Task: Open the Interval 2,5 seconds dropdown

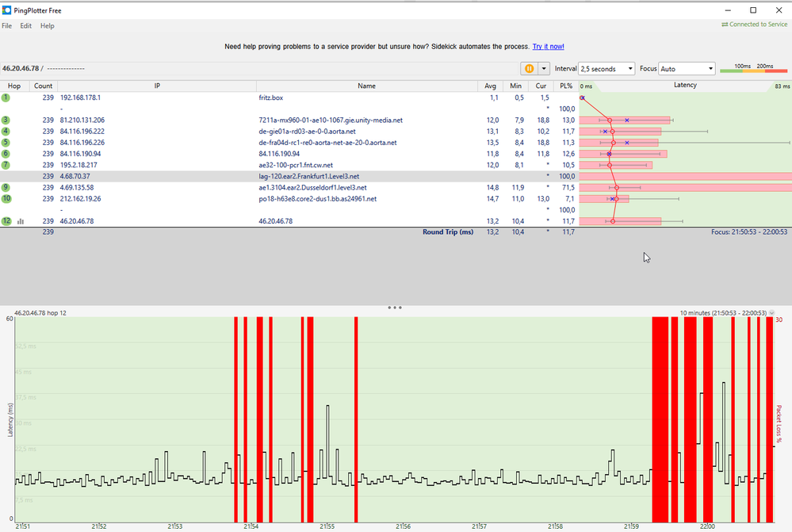Action: point(606,69)
